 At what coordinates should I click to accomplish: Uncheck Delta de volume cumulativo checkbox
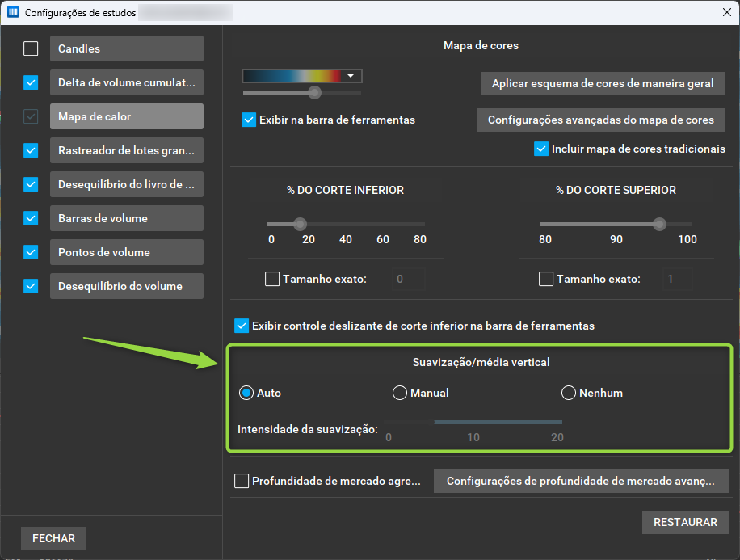[x=31, y=82]
